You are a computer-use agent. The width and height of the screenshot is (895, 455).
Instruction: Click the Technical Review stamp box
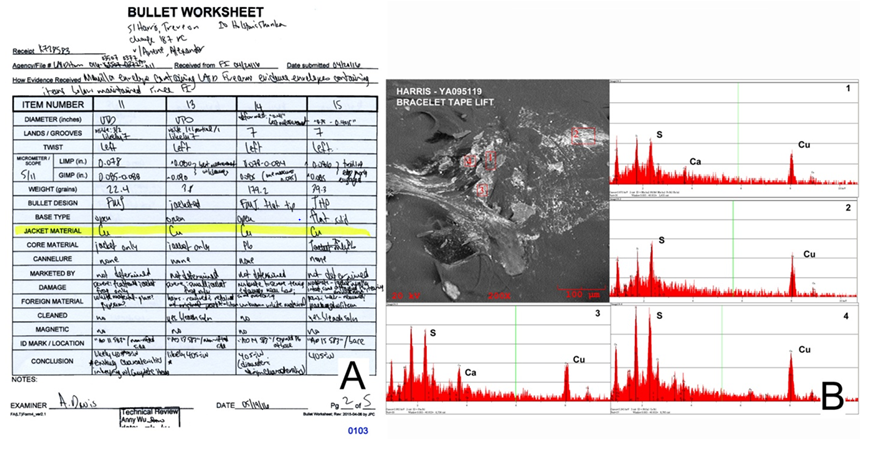150,418
